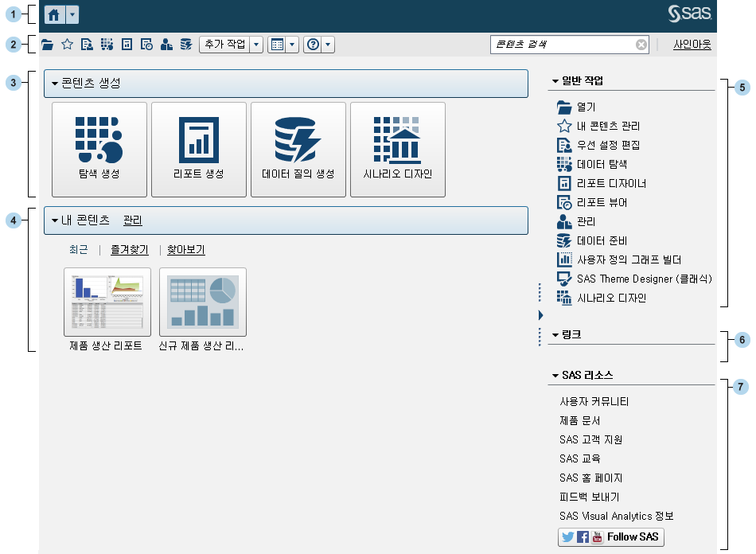Click the 데이터 질의 생성 tile
Viewport: 756px width, 554px height.
tap(298, 149)
